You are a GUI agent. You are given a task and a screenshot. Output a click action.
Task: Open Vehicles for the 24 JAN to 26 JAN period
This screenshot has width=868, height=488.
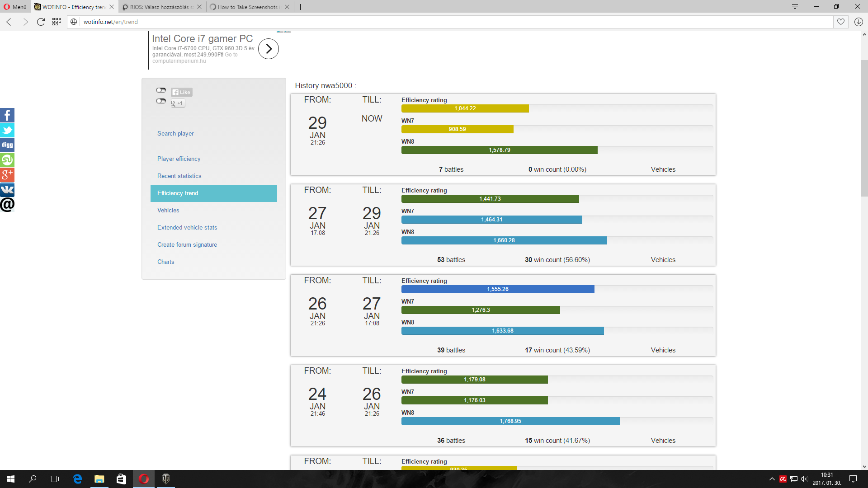click(x=663, y=441)
